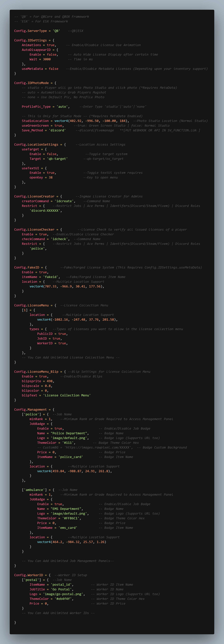Select "Target = 'qb-target'"
The height and width of the screenshot is (644, 224).
coord(48,159)
